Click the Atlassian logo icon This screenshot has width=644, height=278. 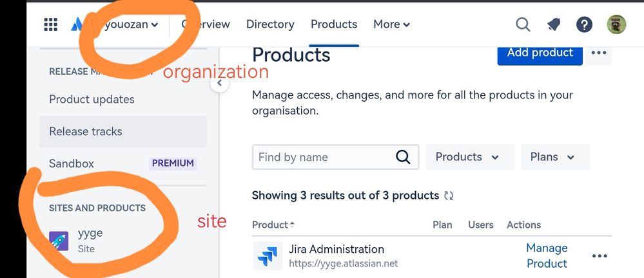[77, 24]
